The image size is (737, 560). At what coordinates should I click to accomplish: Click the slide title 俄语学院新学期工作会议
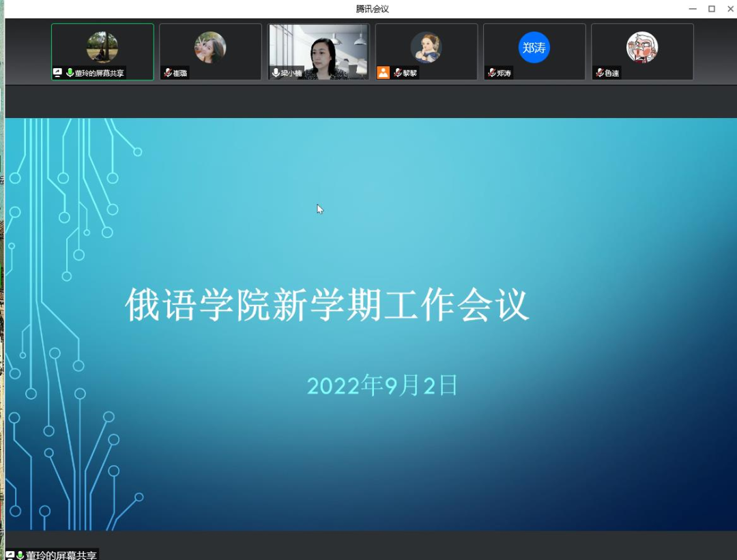point(327,305)
